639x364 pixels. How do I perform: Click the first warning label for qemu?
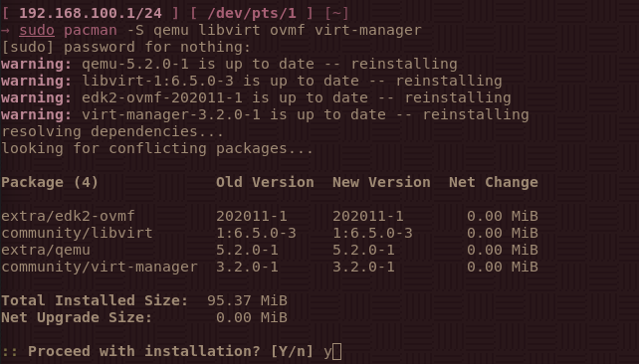36,64
